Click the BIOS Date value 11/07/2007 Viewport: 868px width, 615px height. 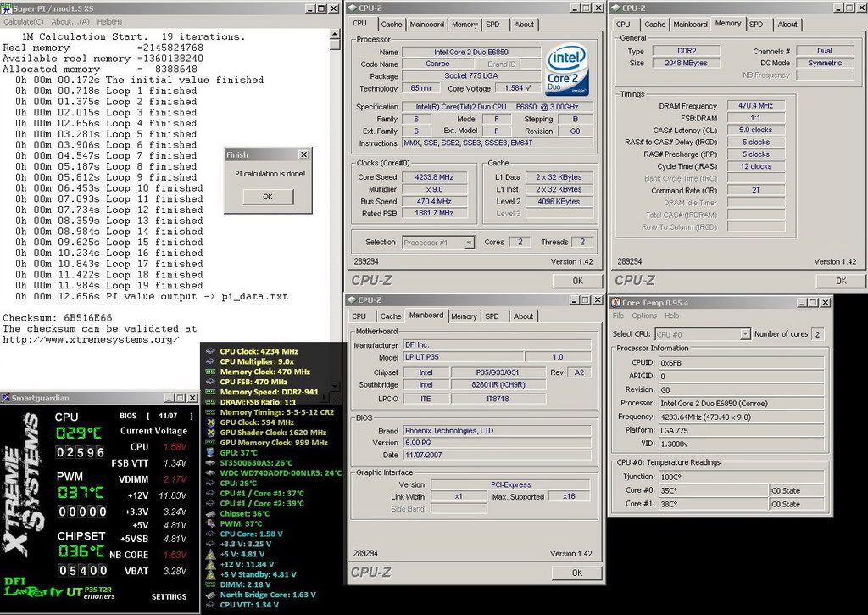tap(497, 455)
